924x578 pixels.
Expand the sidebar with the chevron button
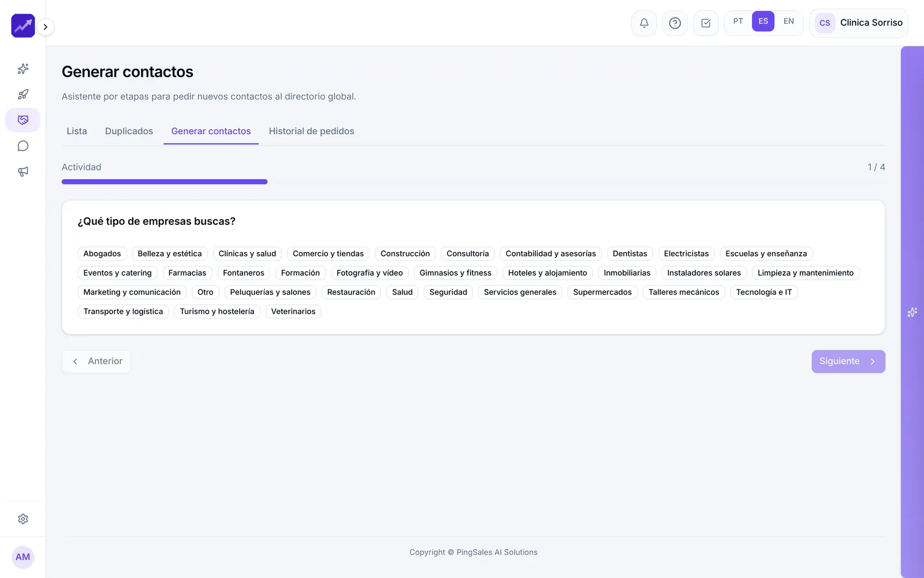tap(46, 27)
